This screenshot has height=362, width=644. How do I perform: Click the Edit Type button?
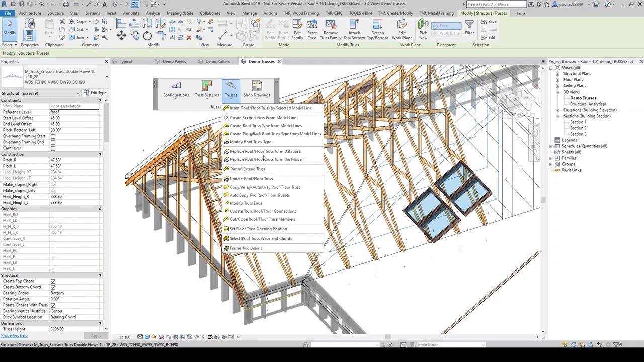tap(96, 93)
